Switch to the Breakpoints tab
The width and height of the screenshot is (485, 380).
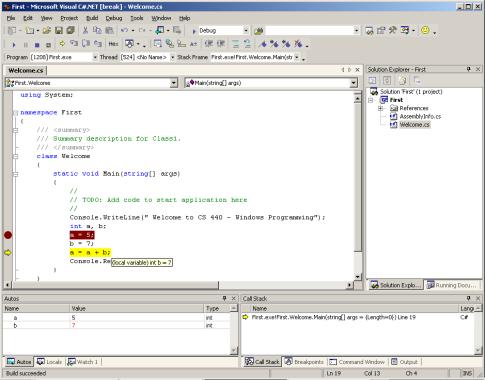pyautogui.click(x=304, y=362)
